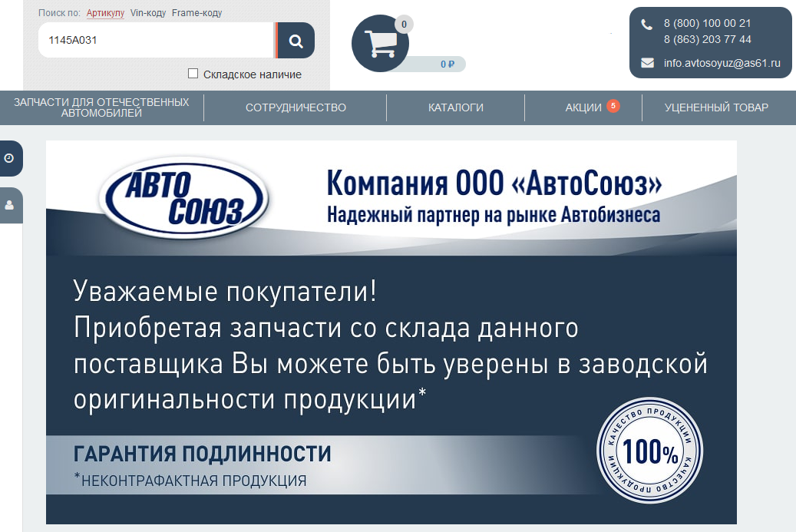796x532 pixels.
Task: Enable the Складское наличие checkbox
Action: click(193, 74)
